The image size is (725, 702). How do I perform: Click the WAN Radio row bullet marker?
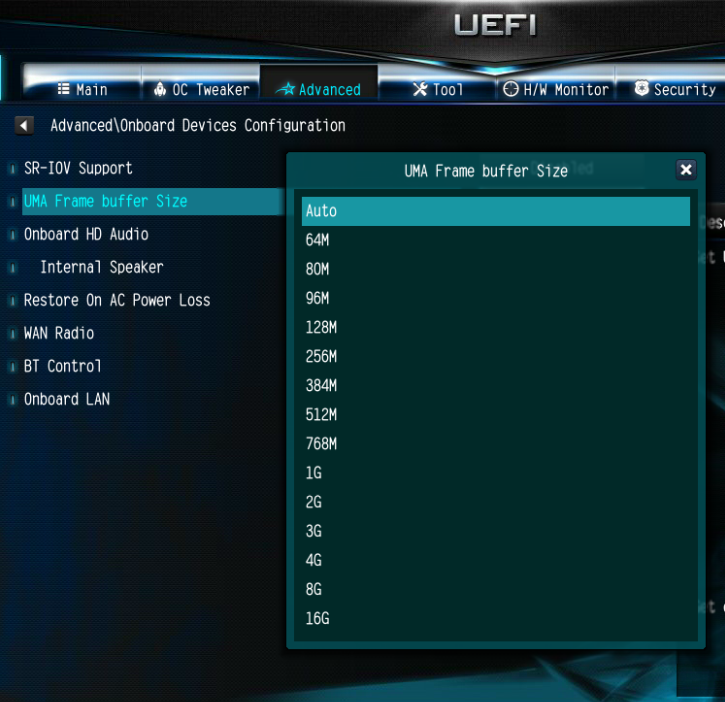tap(13, 333)
